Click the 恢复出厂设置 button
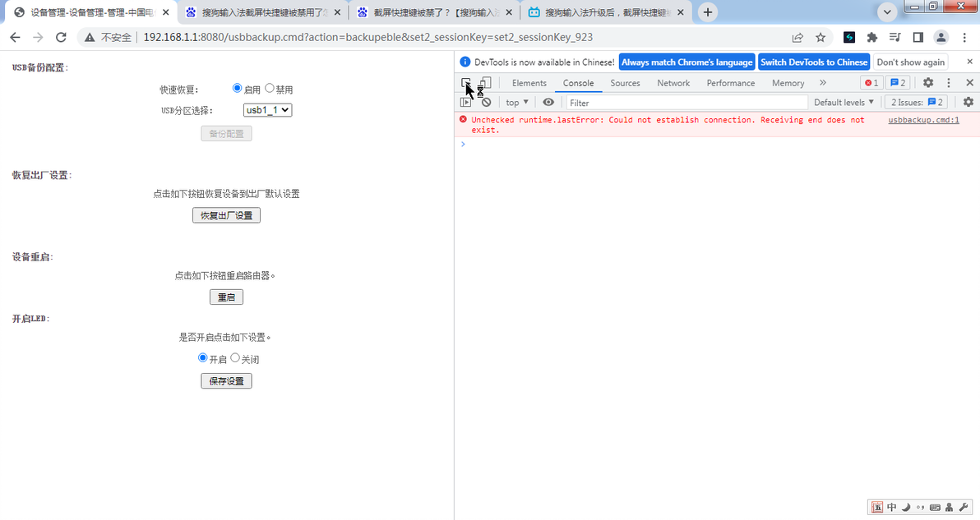980x520 pixels. [x=226, y=215]
